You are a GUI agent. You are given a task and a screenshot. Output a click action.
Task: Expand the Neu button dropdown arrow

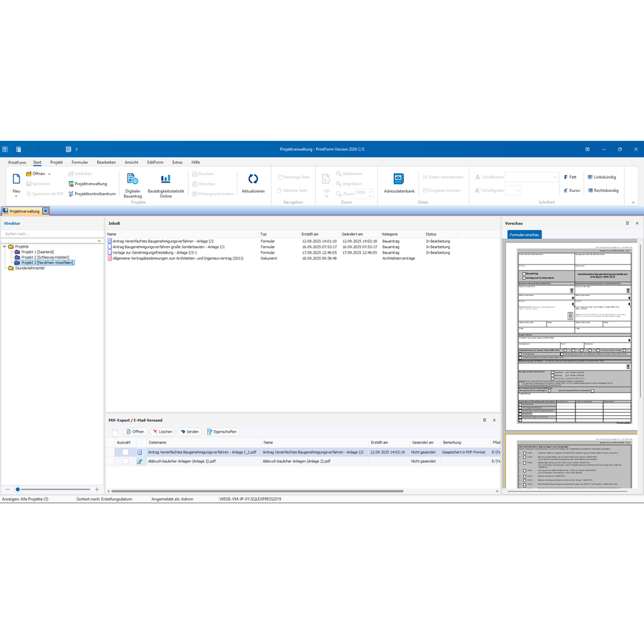pyautogui.click(x=16, y=197)
